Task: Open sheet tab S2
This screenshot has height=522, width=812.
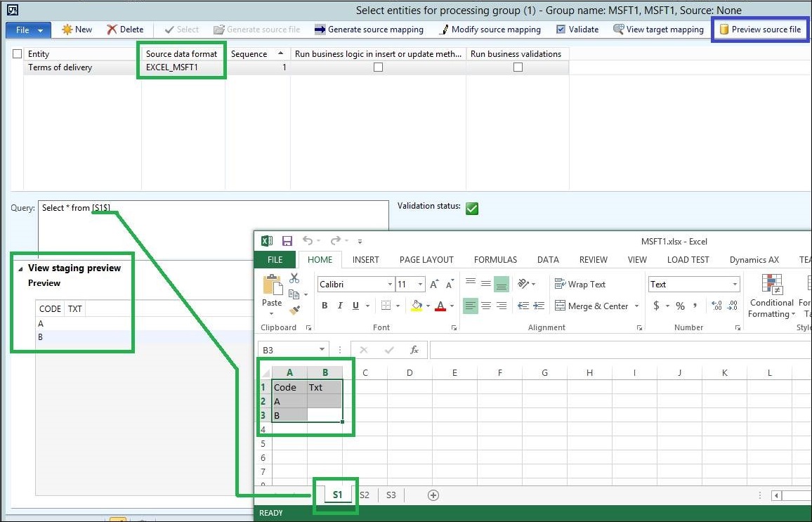Action: 365,495
